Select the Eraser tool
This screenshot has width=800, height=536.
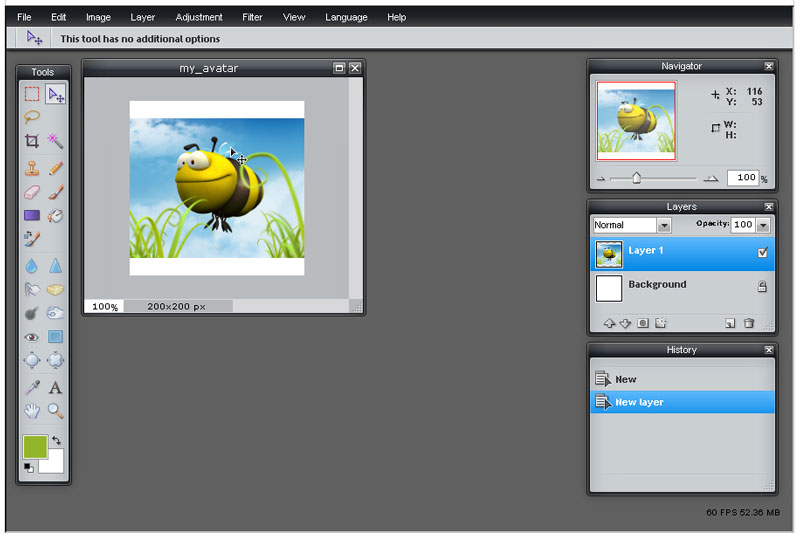tap(32, 192)
